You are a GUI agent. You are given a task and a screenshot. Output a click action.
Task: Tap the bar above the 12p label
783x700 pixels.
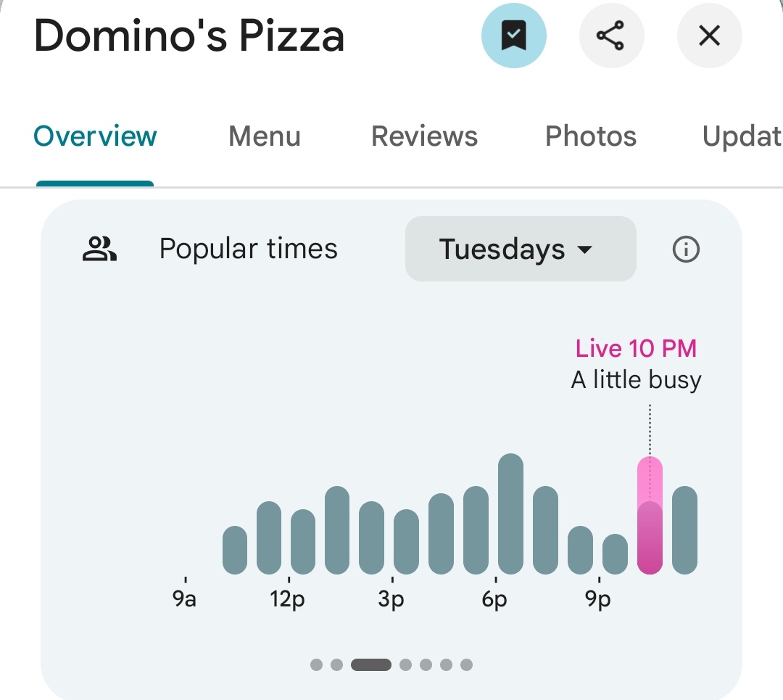click(x=303, y=541)
